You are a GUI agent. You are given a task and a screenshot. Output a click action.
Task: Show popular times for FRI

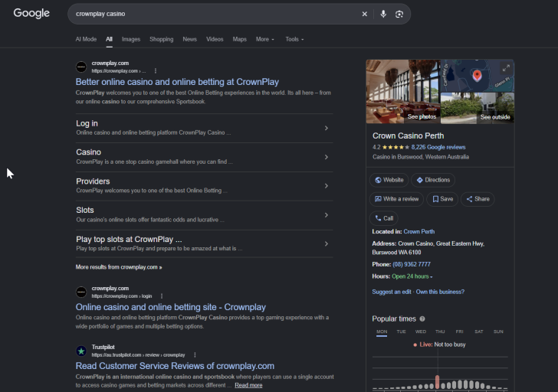click(x=459, y=332)
